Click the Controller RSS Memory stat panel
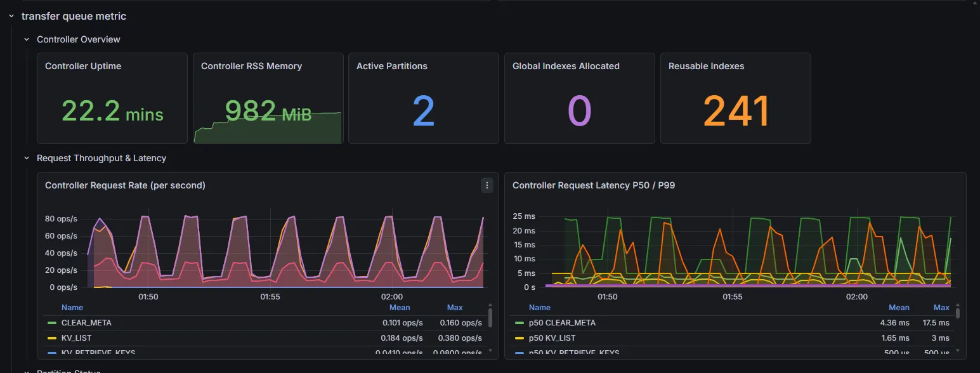This screenshot has height=373, width=980. click(x=268, y=98)
